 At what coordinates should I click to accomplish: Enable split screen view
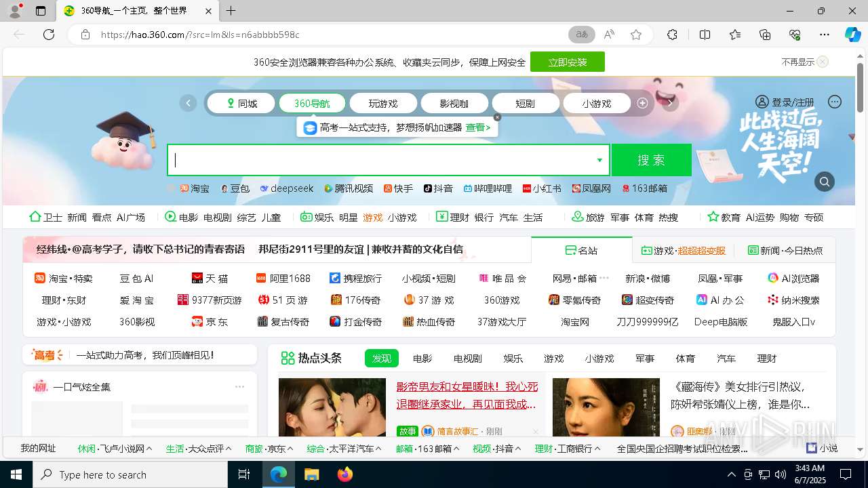[x=705, y=35]
